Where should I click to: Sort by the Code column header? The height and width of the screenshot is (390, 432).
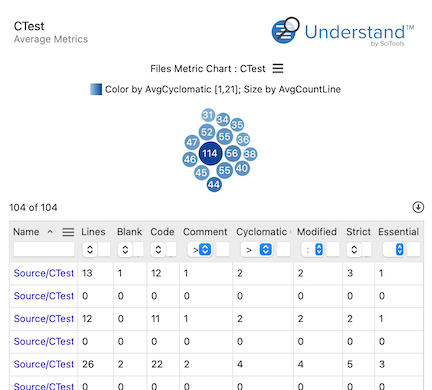[162, 232]
